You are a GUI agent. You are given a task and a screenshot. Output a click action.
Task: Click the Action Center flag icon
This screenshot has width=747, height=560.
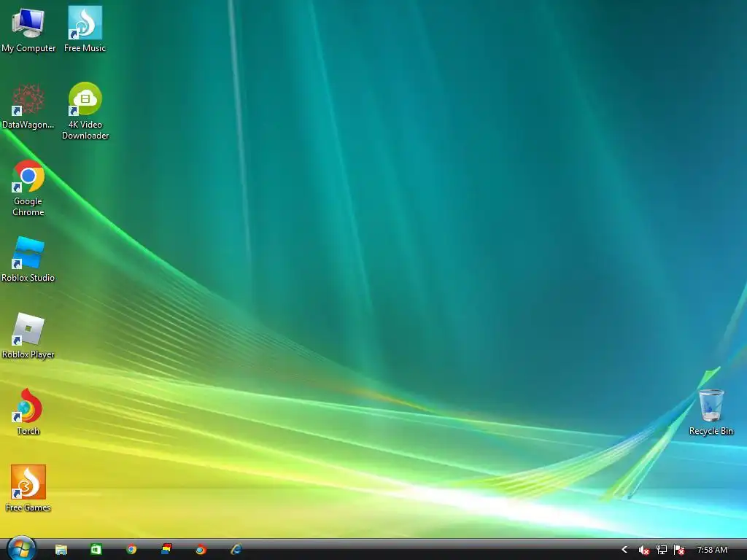[679, 550]
